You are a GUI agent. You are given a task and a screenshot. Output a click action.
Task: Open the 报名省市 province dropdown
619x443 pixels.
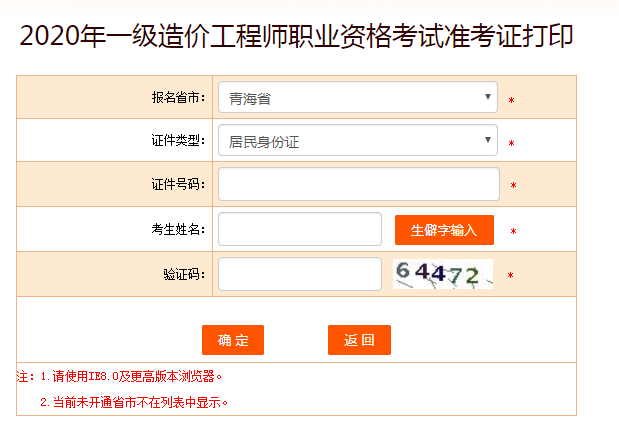tap(358, 98)
